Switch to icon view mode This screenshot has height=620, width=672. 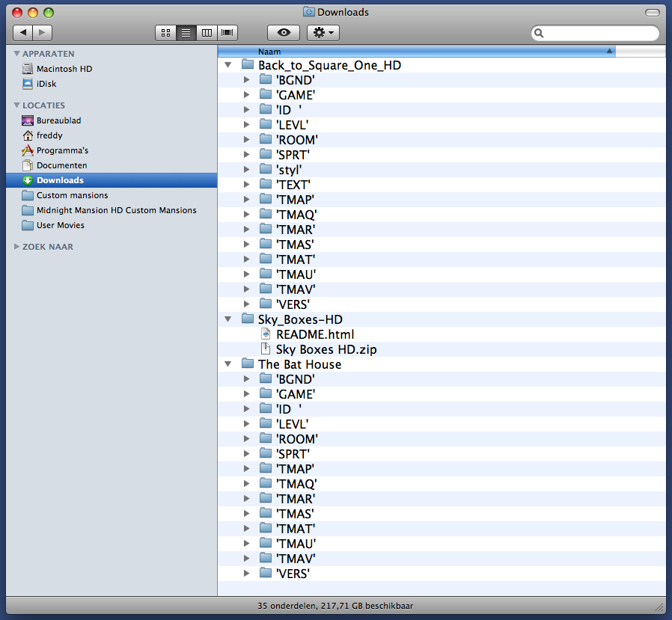point(165,33)
